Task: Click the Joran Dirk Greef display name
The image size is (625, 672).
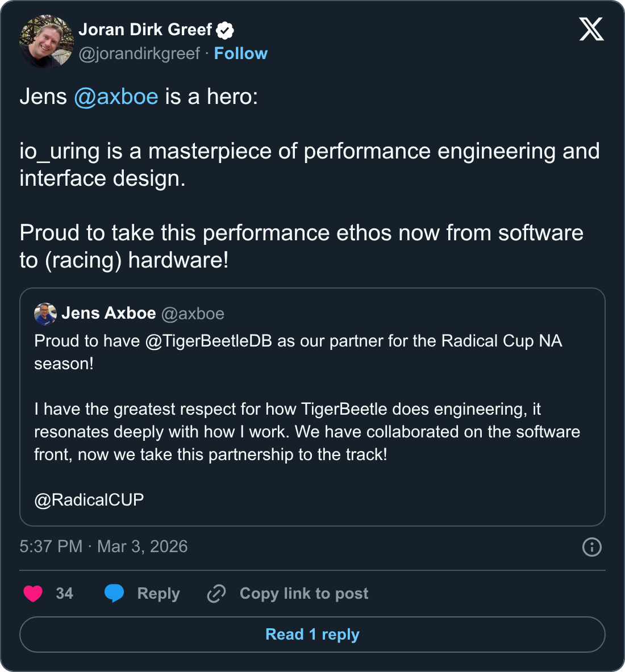Action: pyautogui.click(x=145, y=30)
